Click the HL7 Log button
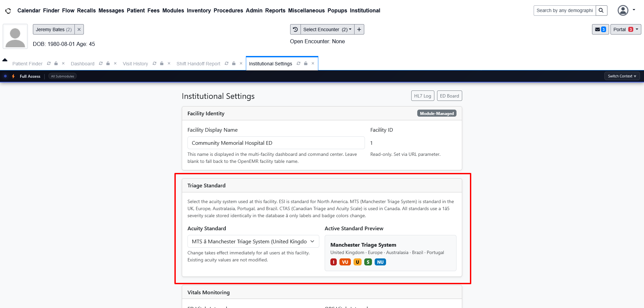Screen dimensions: 644x308 tap(422, 96)
